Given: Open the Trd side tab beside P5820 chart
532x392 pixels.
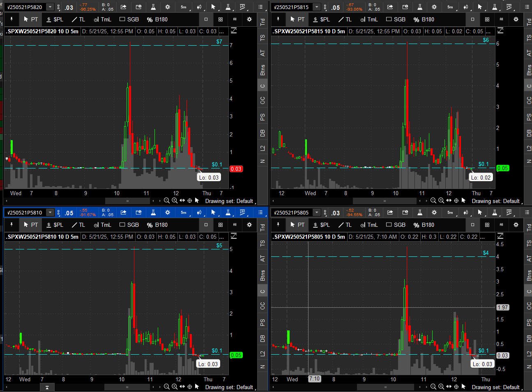Looking at the screenshot, I should pyautogui.click(x=263, y=22).
